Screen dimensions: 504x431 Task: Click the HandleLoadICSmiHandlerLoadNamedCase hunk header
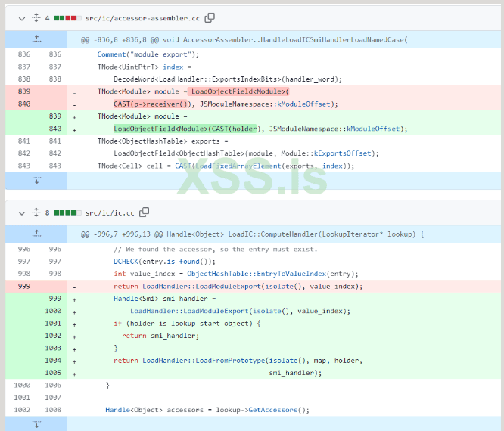point(244,39)
